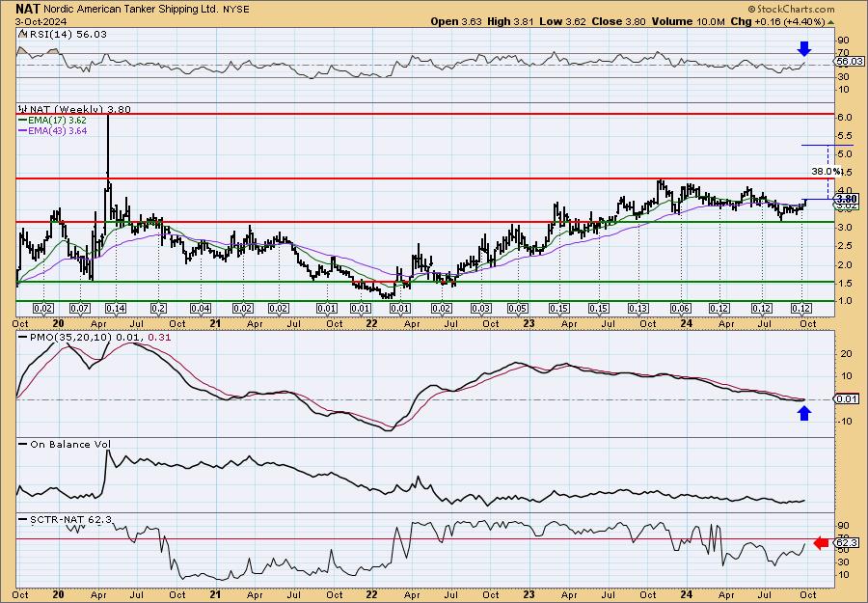Click the 2.5 price axis label

(x=844, y=246)
